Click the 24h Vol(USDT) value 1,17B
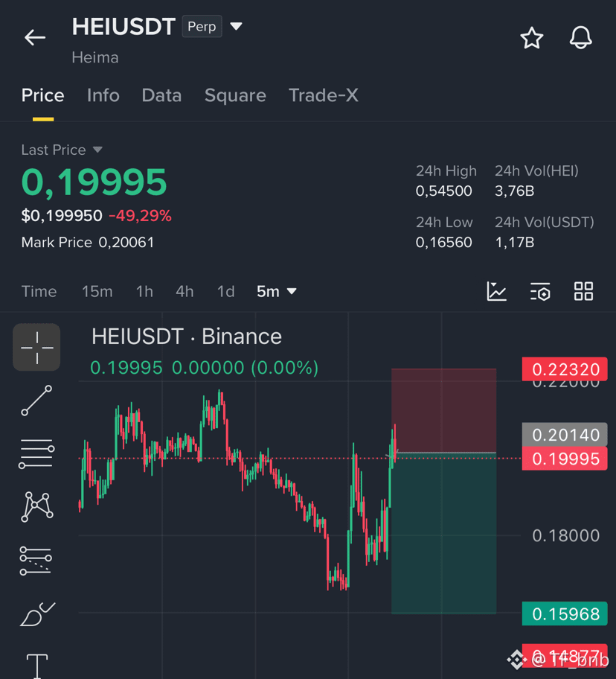This screenshot has width=616, height=679. pyautogui.click(x=515, y=243)
